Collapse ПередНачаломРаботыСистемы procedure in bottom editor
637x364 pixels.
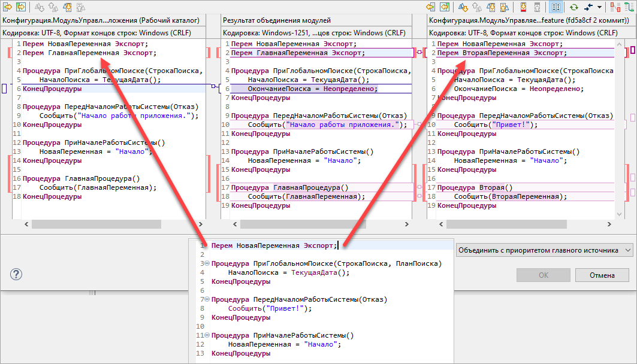point(207,299)
